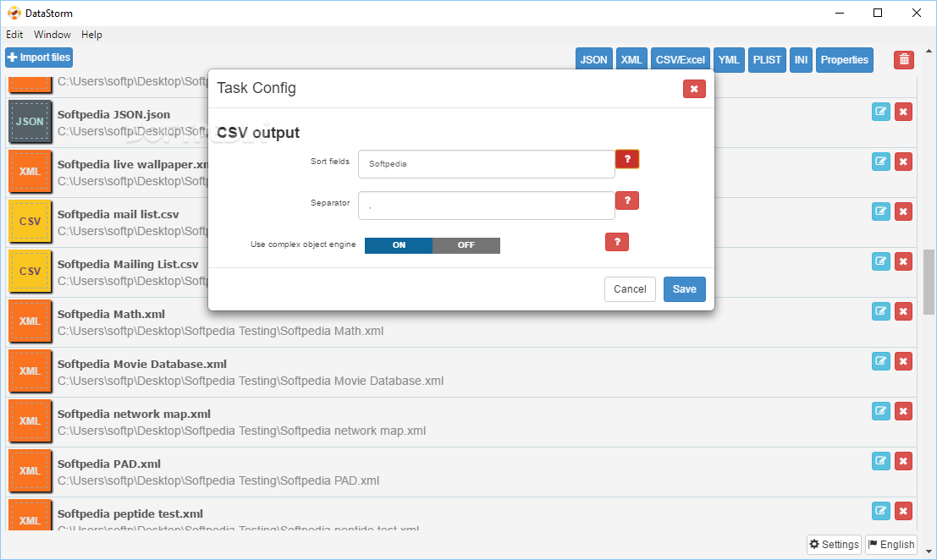Select Softpedia network map.xml filename
937x560 pixels.
(x=134, y=415)
